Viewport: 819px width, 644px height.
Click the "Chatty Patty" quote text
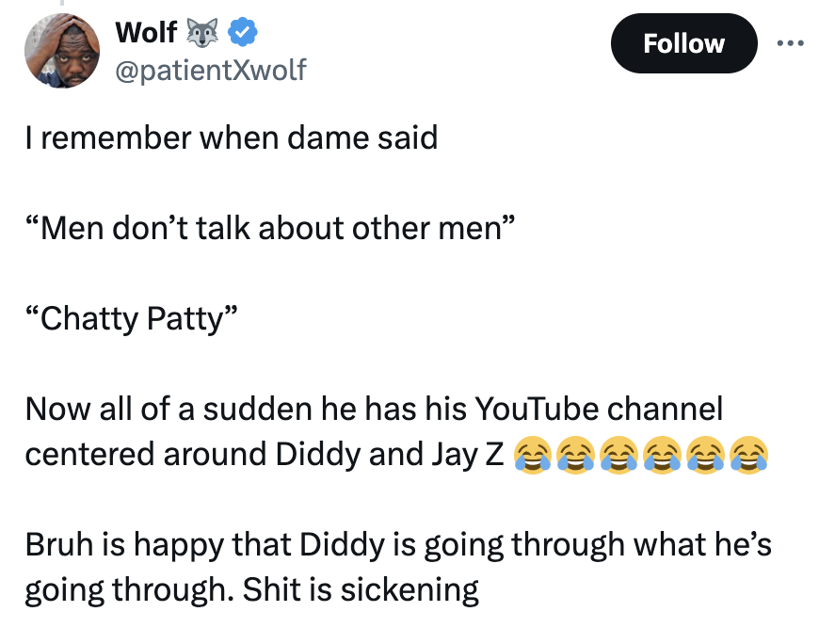tap(131, 318)
